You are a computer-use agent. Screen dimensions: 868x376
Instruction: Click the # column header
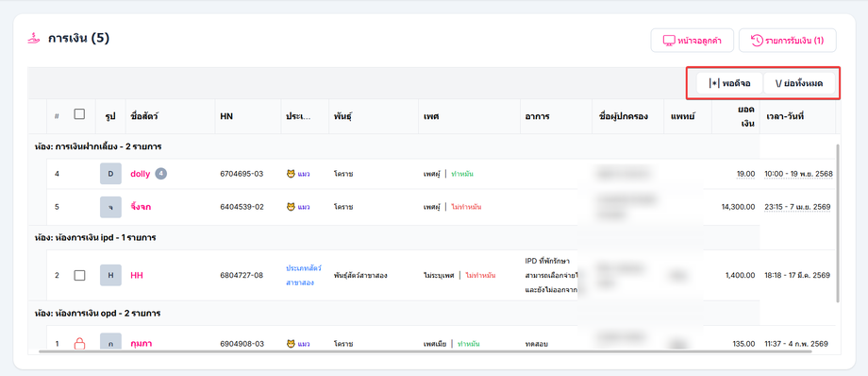57,116
